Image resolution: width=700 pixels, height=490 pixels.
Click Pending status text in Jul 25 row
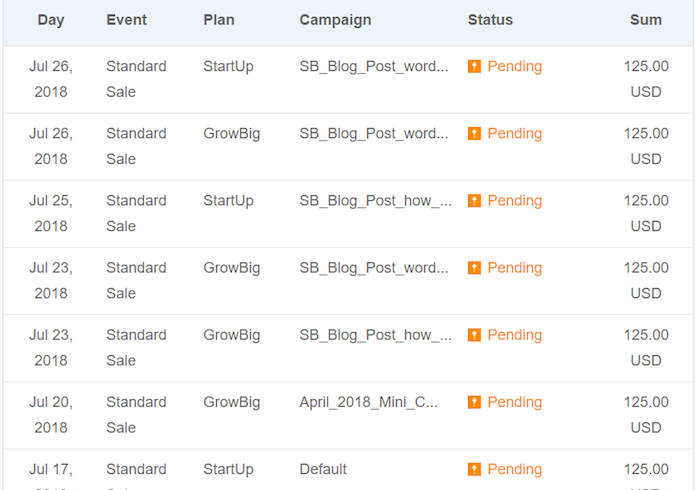514,201
